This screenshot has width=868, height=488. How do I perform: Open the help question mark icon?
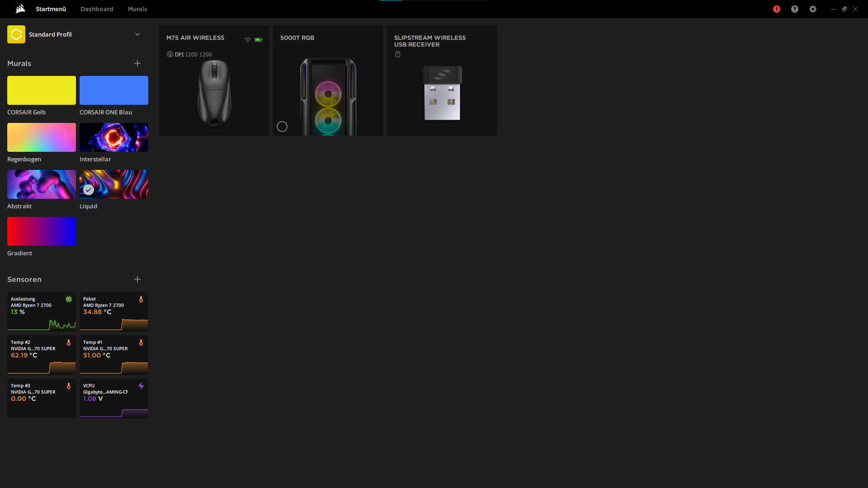(x=795, y=9)
